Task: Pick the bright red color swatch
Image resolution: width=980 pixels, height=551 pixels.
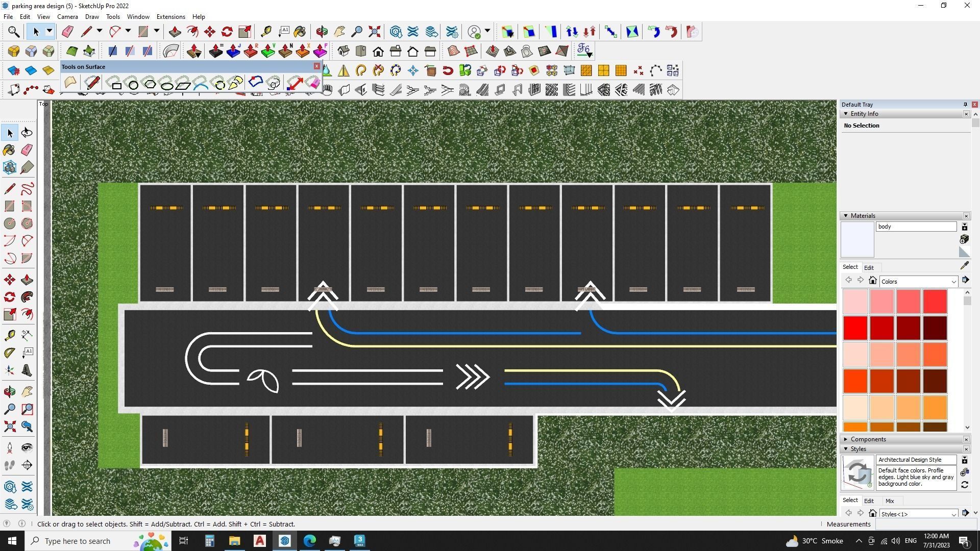Action: (855, 328)
